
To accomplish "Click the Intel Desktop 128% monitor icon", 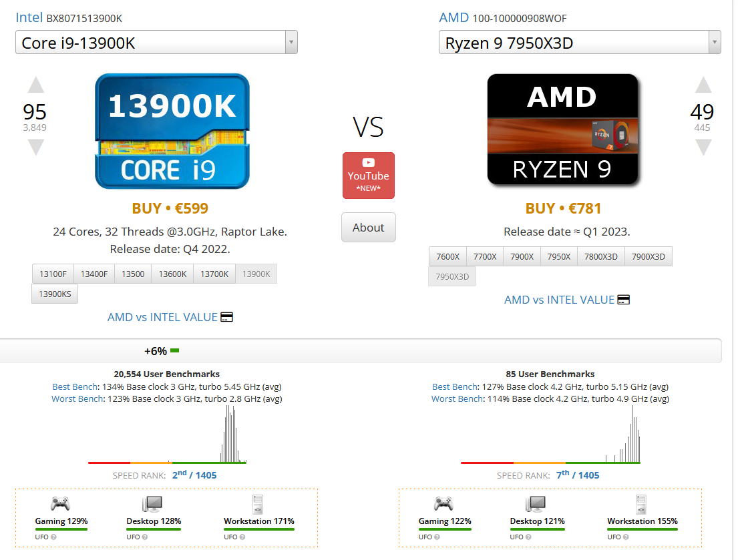I will point(152,504).
